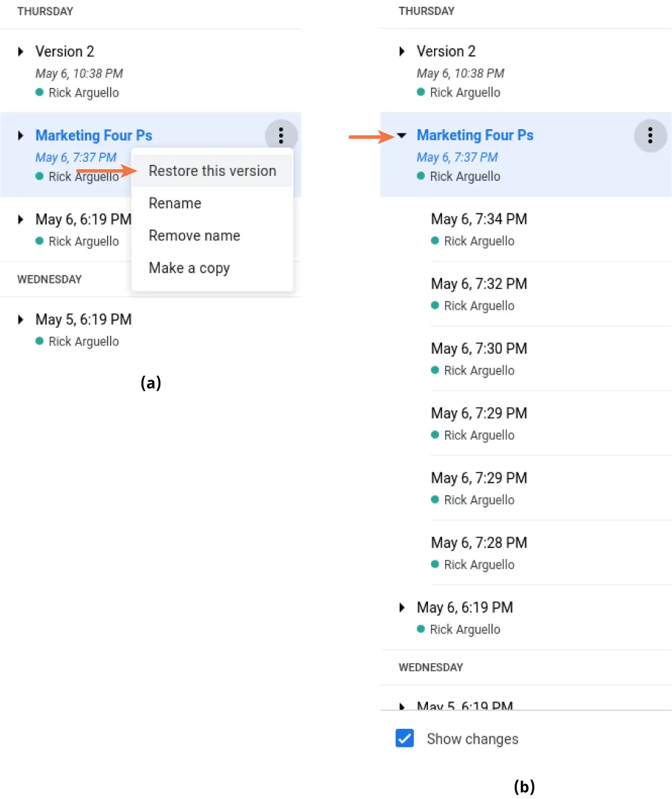The image size is (672, 799).
Task: Toggle the Show changes checkbox
Action: click(405, 738)
